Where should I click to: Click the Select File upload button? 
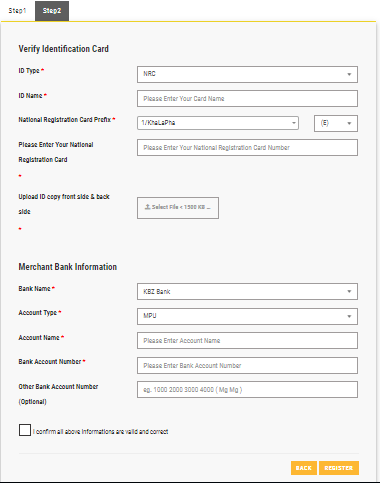click(178, 208)
